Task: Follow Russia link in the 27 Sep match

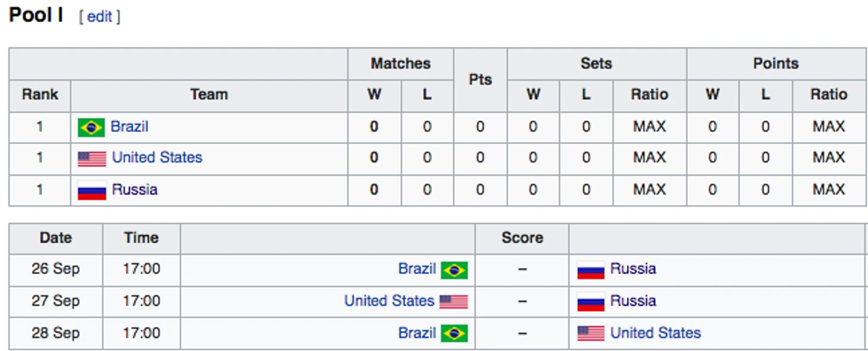Action: [633, 301]
